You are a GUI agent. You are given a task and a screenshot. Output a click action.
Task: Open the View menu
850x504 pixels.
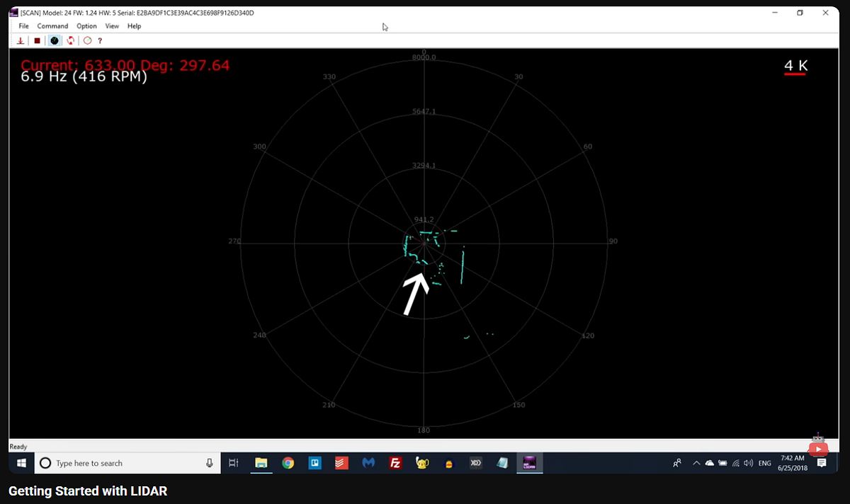click(112, 26)
